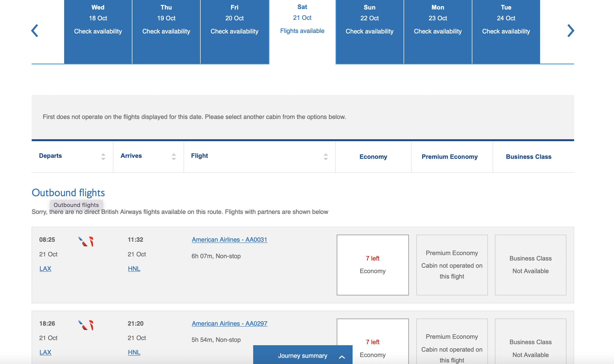Click American Airlines logo on 08:25 flight
Screen dimensions: 614x364
pyautogui.click(x=86, y=241)
